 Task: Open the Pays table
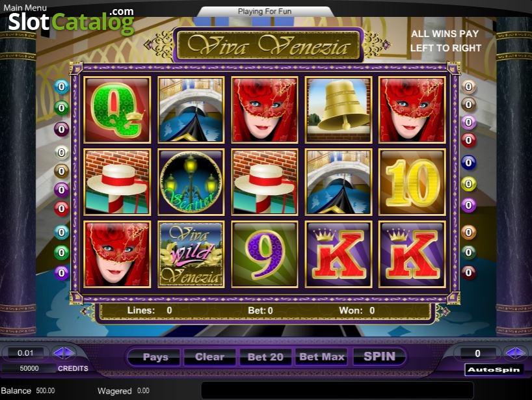[x=155, y=357]
